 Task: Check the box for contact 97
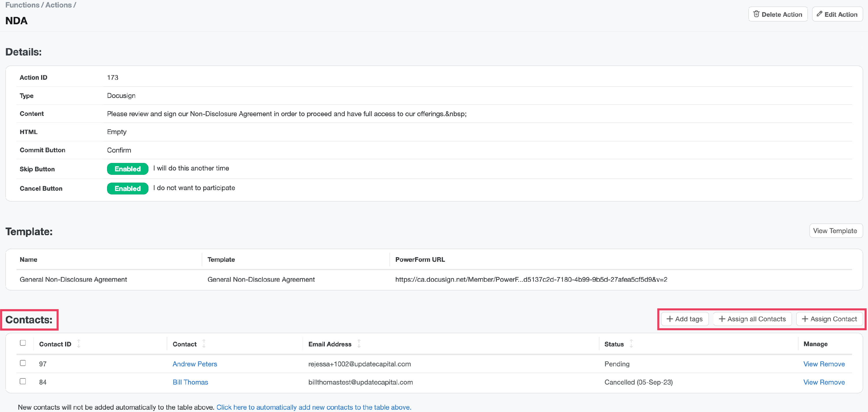point(23,363)
